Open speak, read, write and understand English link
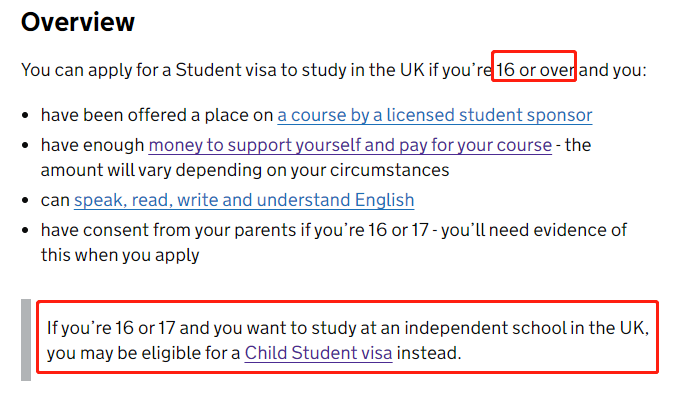This screenshot has width=674, height=399. tap(244, 200)
